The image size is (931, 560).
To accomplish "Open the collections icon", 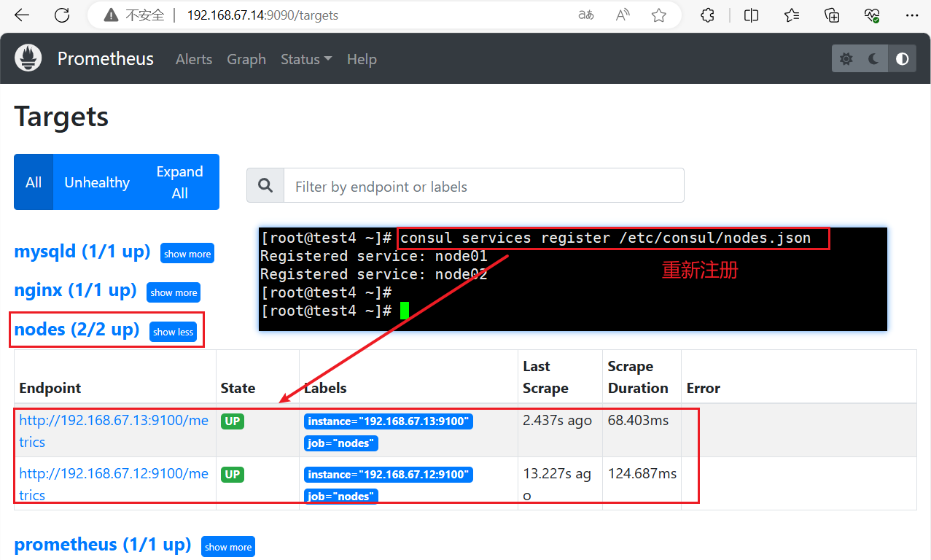I will pyautogui.click(x=832, y=15).
